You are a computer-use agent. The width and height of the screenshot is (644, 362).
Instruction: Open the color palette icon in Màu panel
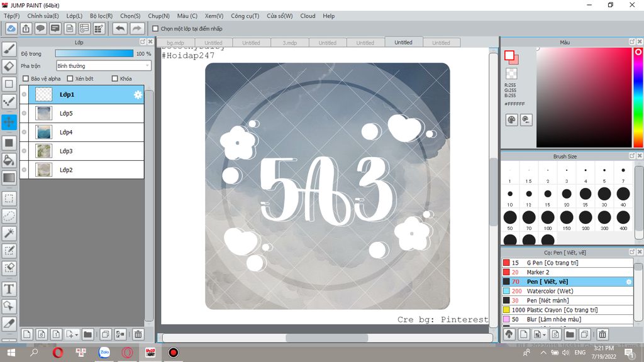tap(511, 120)
